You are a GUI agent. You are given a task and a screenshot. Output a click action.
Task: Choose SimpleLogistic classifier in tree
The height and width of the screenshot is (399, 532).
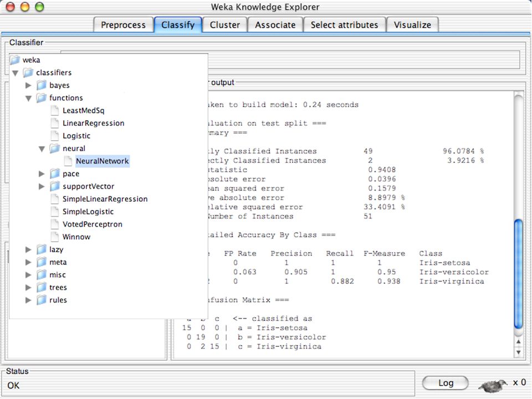[88, 211]
